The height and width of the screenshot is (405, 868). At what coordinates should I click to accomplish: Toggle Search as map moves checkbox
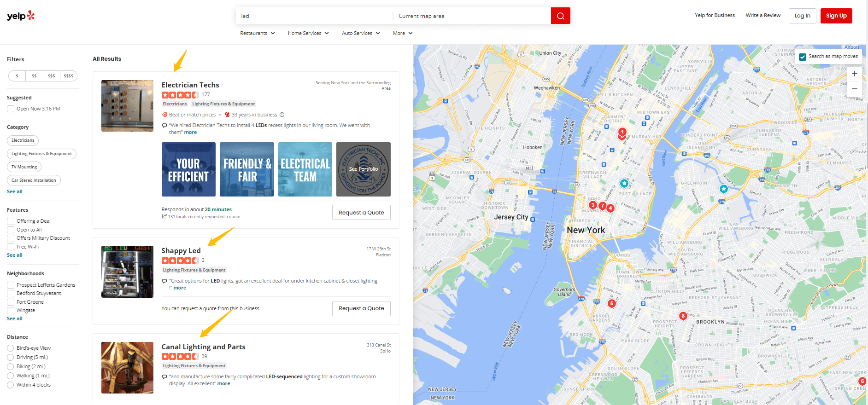tap(803, 57)
